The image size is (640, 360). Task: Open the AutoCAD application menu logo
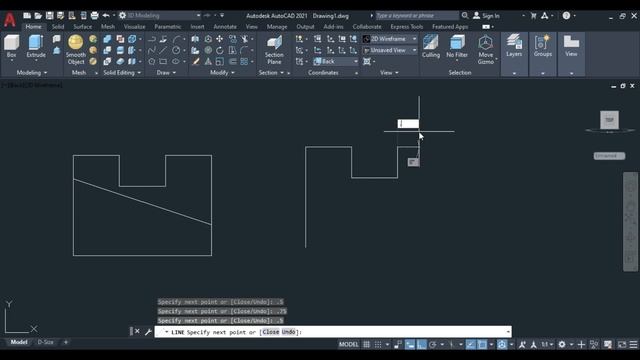[x=9, y=19]
